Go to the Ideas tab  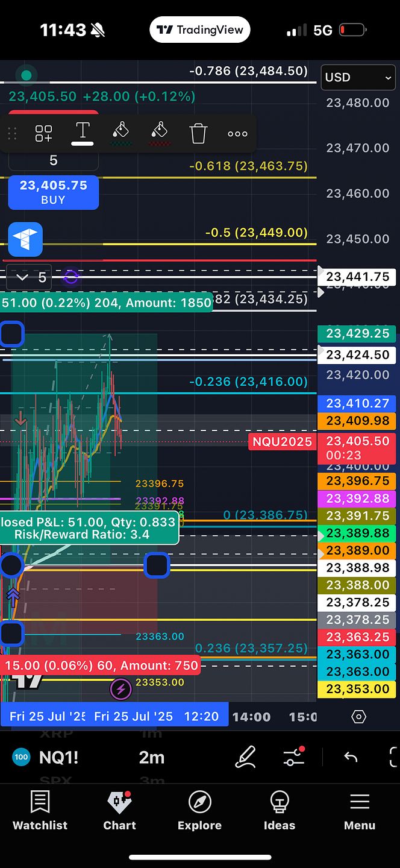click(x=280, y=811)
